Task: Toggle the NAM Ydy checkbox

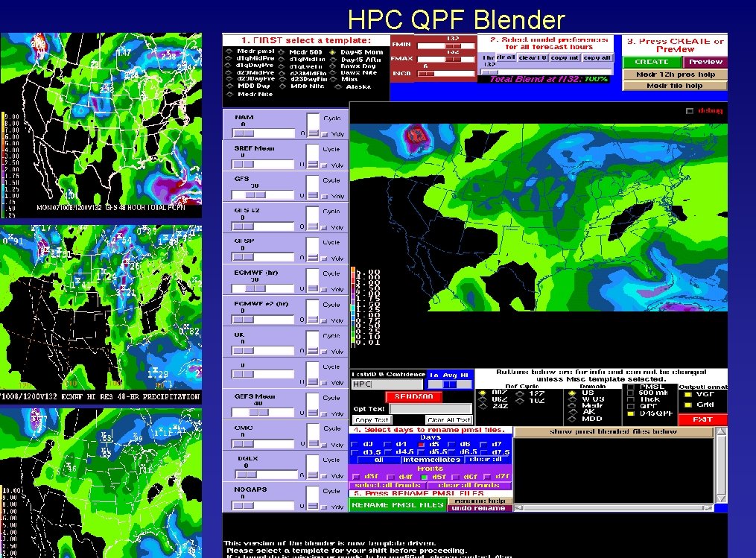Action: [x=325, y=135]
